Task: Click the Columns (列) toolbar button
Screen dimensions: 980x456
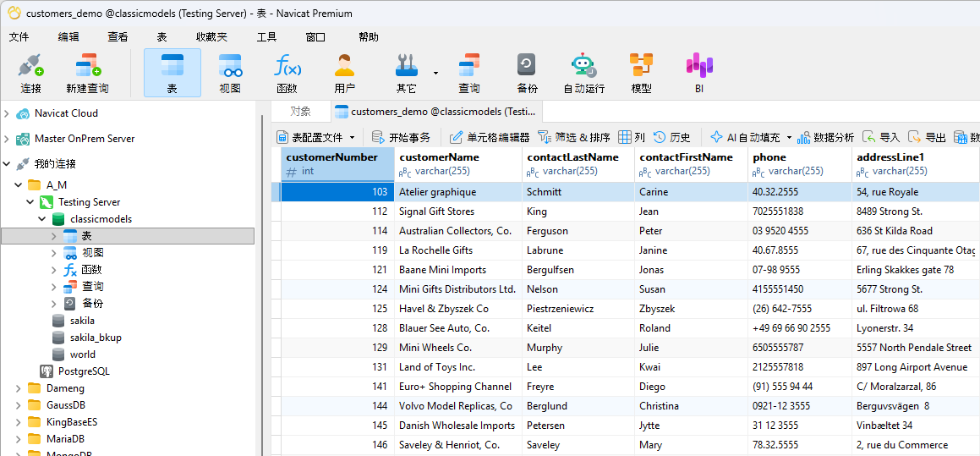Action: (x=632, y=137)
